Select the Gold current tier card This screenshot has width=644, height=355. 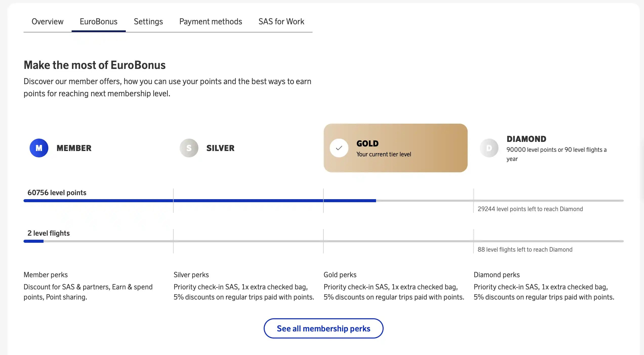[396, 148]
